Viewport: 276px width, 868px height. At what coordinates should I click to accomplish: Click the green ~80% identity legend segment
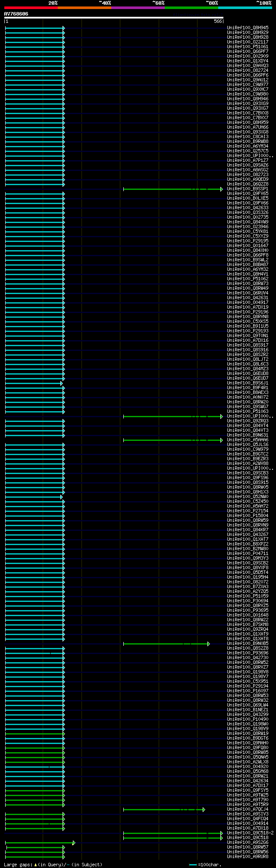coord(191,8)
